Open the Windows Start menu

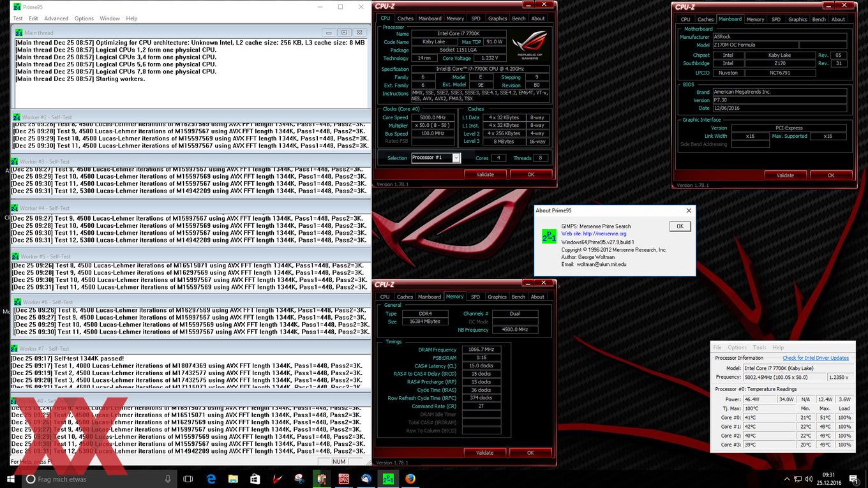[x=11, y=478]
